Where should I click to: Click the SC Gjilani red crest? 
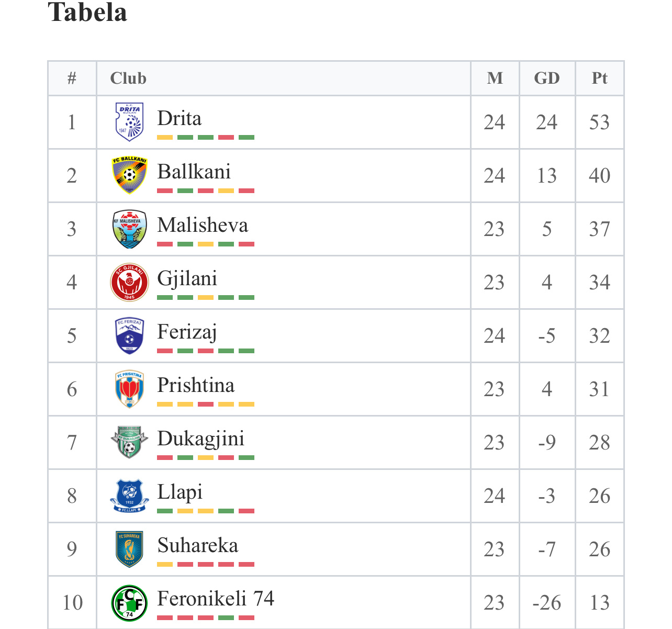pos(129,282)
